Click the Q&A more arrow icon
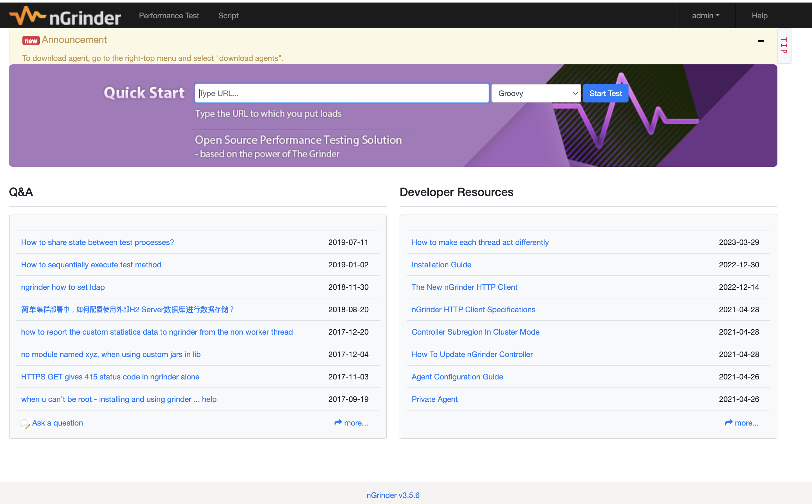The image size is (812, 504). [x=338, y=423]
